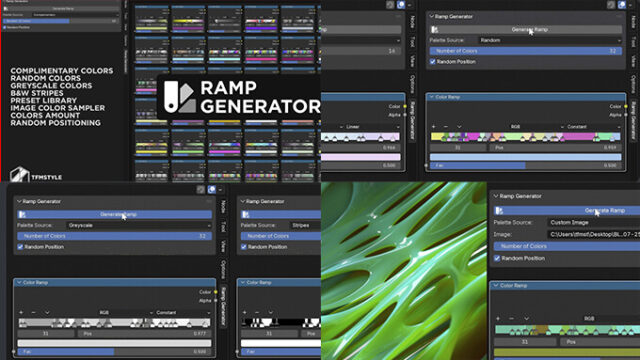The height and width of the screenshot is (360, 640).
Task: Click the viewport shading sphere icon at top right
Action: pyautogui.click(x=622, y=4)
